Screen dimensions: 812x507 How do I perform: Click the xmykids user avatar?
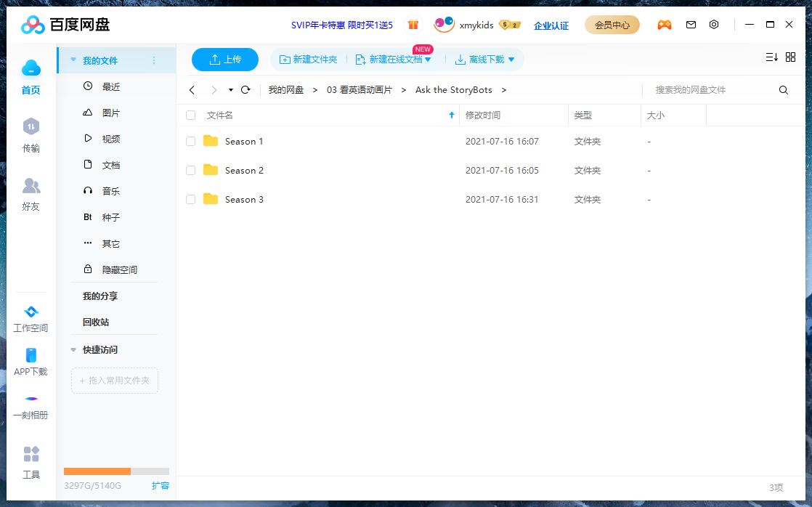pyautogui.click(x=444, y=25)
